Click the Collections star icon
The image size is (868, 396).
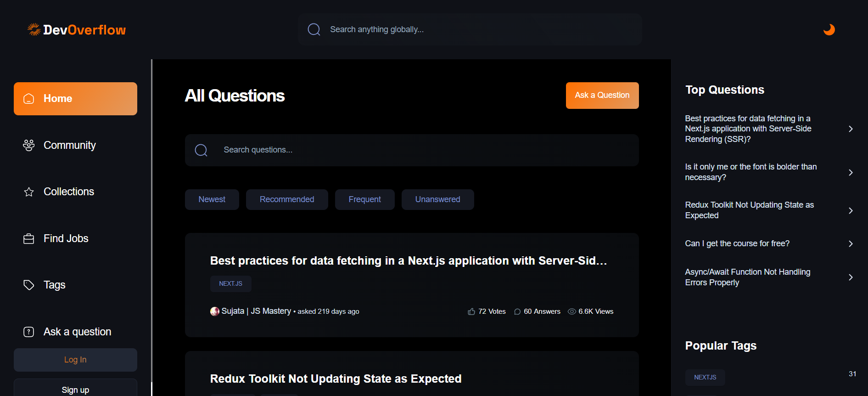tap(29, 192)
